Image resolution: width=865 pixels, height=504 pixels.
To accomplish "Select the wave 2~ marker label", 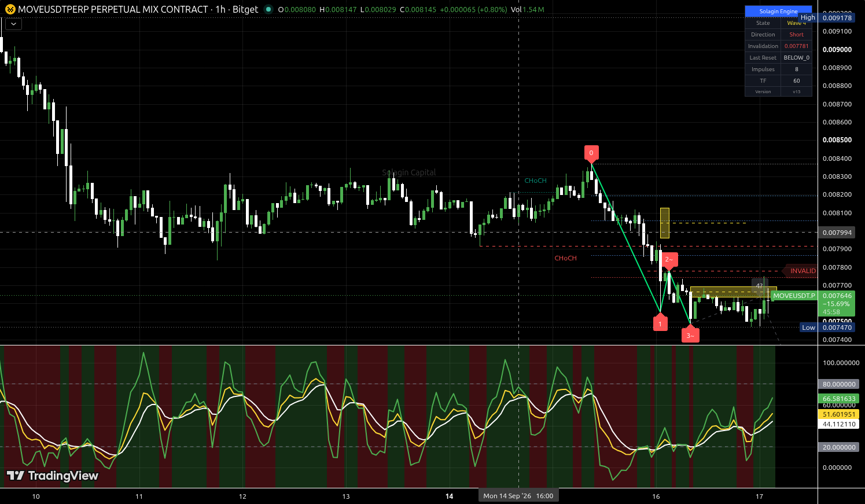I will click(669, 259).
